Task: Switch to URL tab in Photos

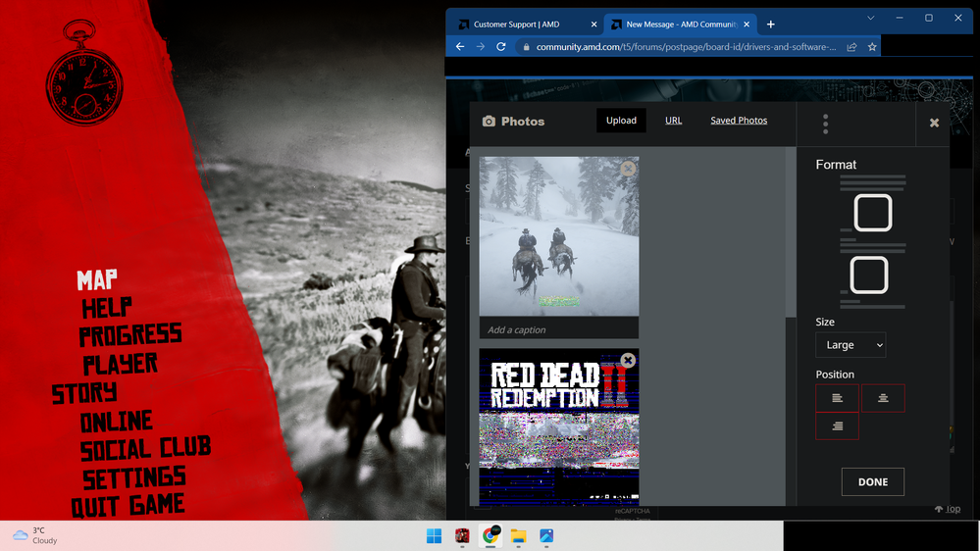Action: 673,121
